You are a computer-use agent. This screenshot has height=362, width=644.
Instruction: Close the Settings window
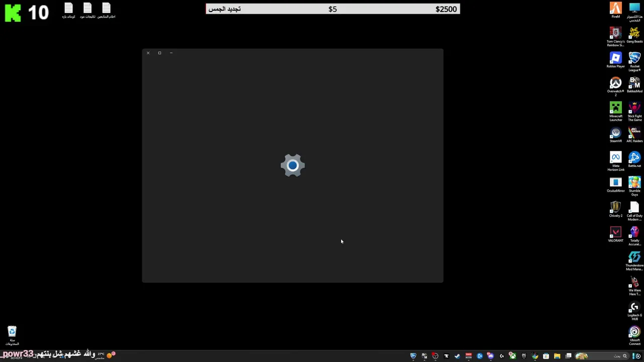(148, 53)
